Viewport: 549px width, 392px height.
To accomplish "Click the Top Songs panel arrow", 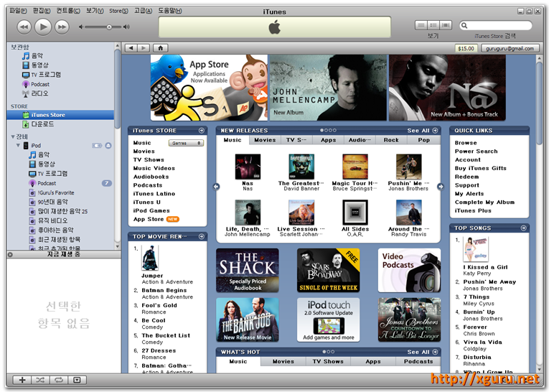I will coord(524,228).
